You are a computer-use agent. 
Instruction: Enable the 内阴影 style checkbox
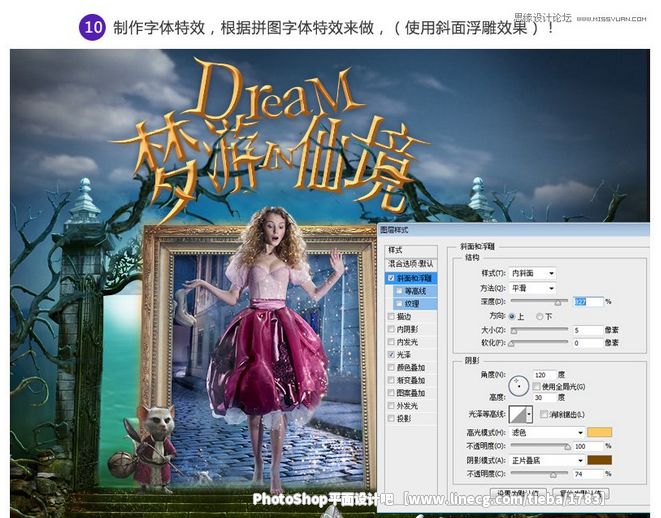point(391,329)
